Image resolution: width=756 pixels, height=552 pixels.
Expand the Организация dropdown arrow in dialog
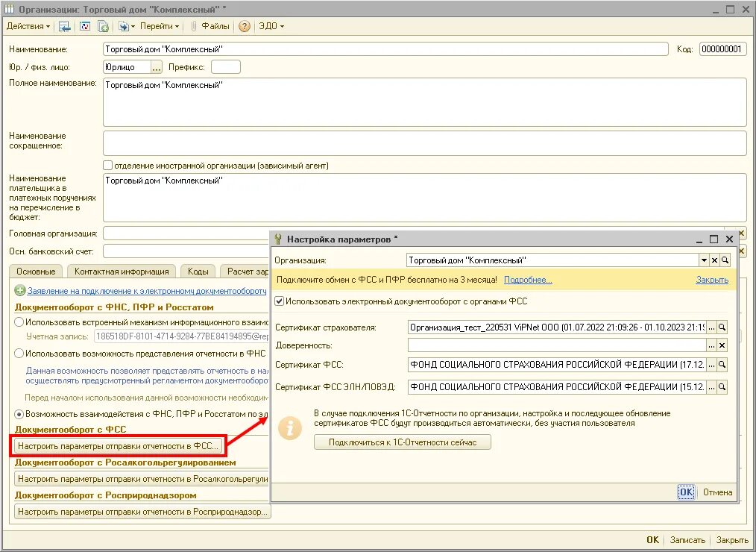point(704,260)
